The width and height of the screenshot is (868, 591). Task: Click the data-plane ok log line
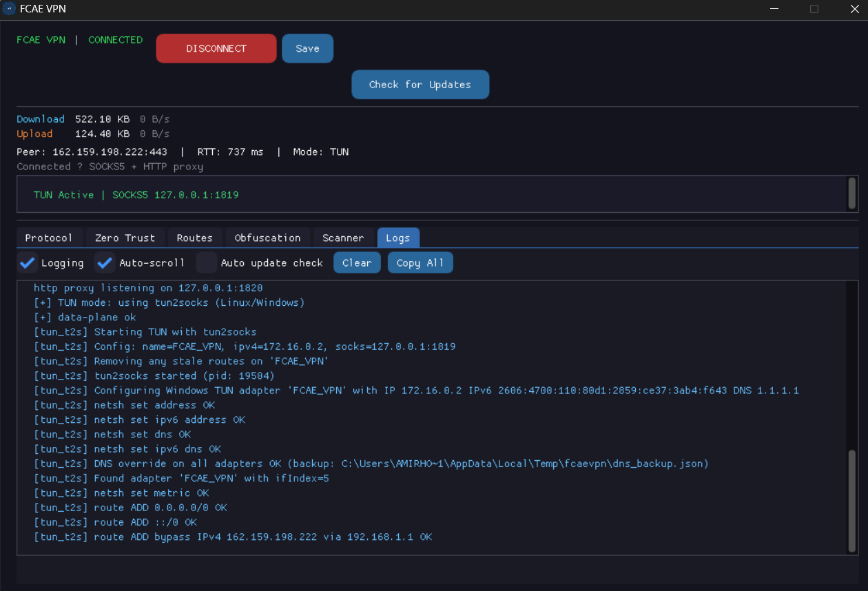pyautogui.click(x=85, y=318)
